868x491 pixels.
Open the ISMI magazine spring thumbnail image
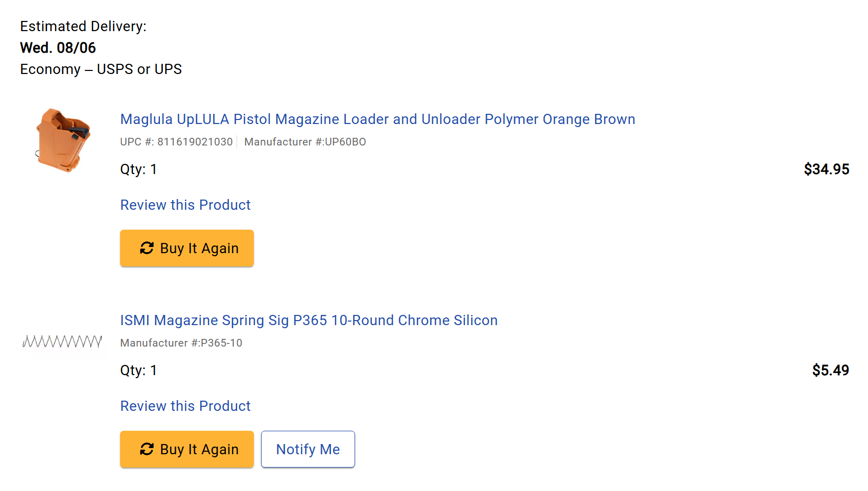(x=62, y=341)
